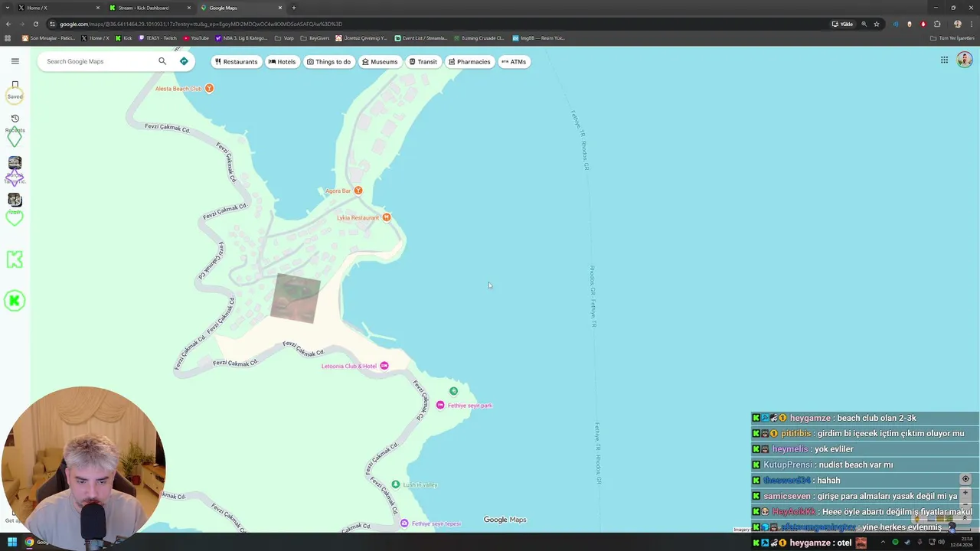Screen dimensions: 980x551
Task: Click the my-location target button
Action: click(965, 479)
